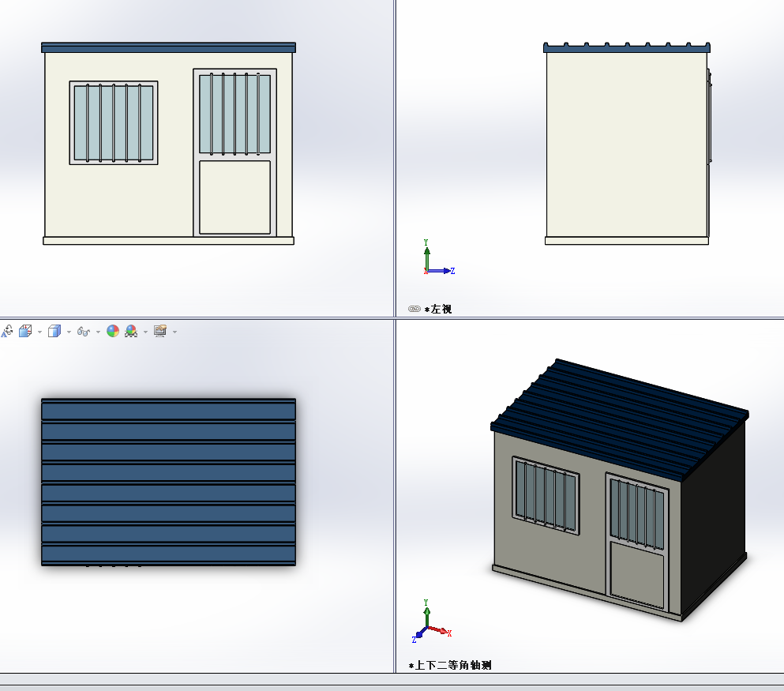Open the View Settings monitor icon
784x691 pixels.
(x=160, y=331)
